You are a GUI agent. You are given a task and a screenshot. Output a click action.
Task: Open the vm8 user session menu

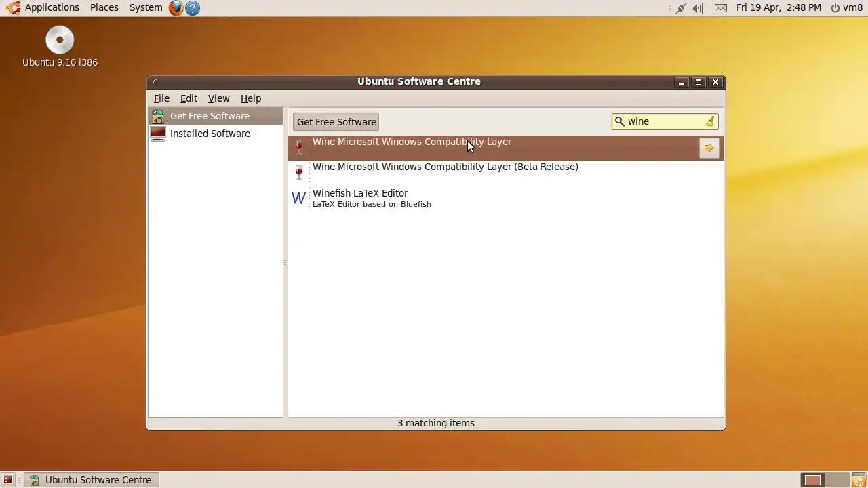click(x=846, y=7)
